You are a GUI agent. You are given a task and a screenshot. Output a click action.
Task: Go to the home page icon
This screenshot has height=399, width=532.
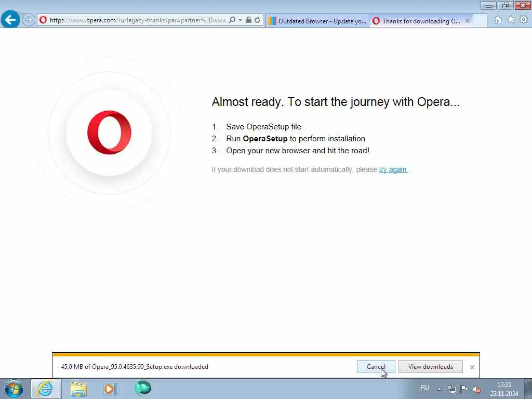click(x=498, y=20)
